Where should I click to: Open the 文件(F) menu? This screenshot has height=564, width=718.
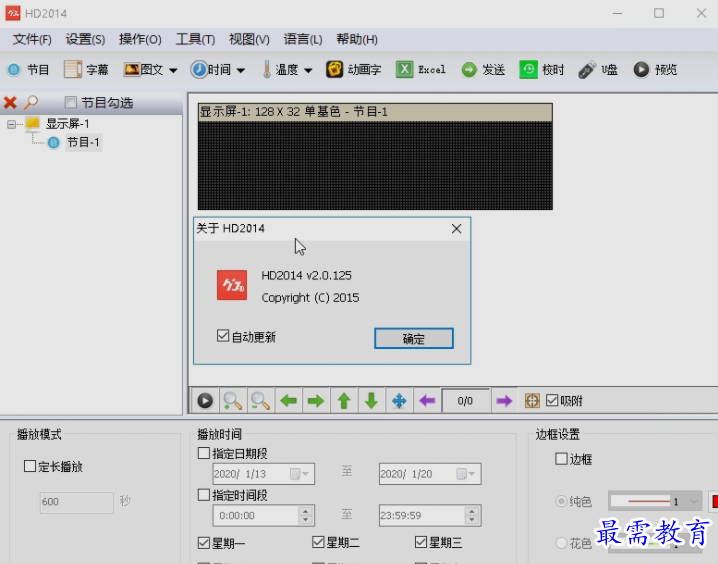pyautogui.click(x=32, y=39)
